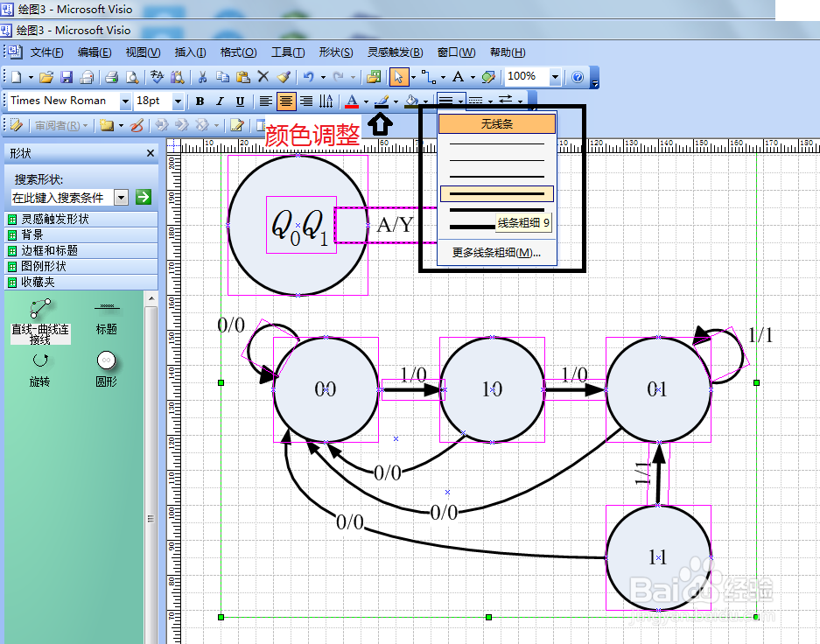820x644 pixels.
Task: Click the search shapes input field
Action: pos(62,198)
